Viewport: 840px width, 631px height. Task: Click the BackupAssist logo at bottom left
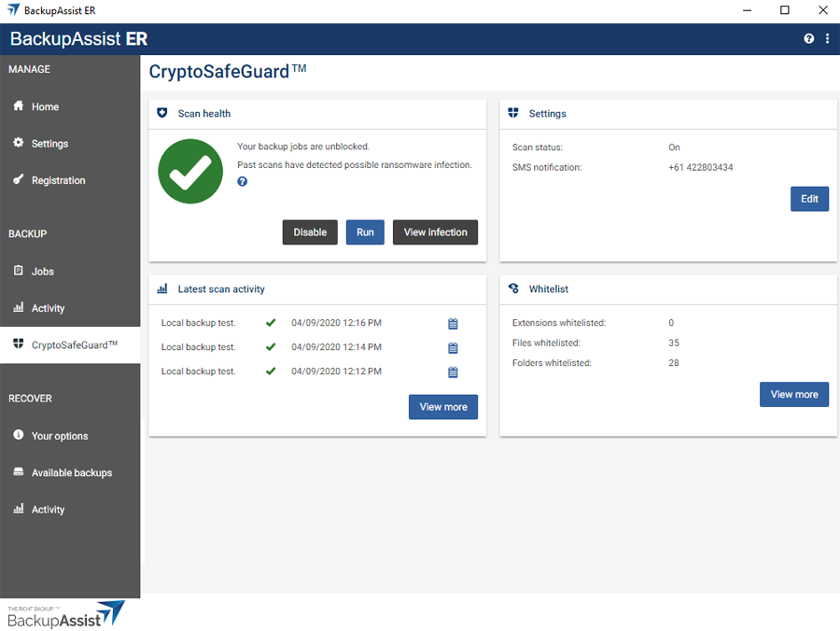point(66,614)
